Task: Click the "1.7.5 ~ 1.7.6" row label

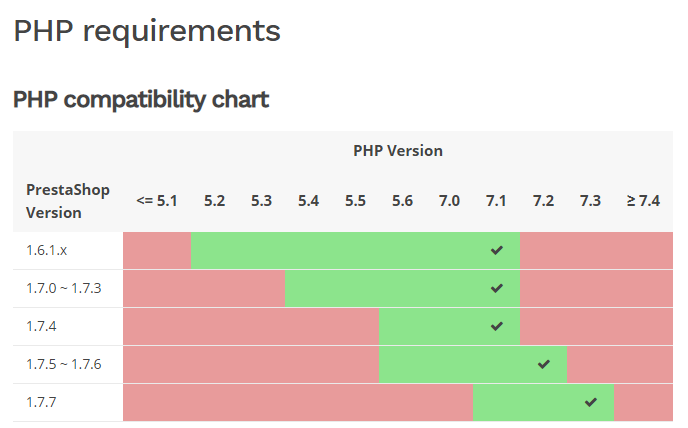Action: 64,364
